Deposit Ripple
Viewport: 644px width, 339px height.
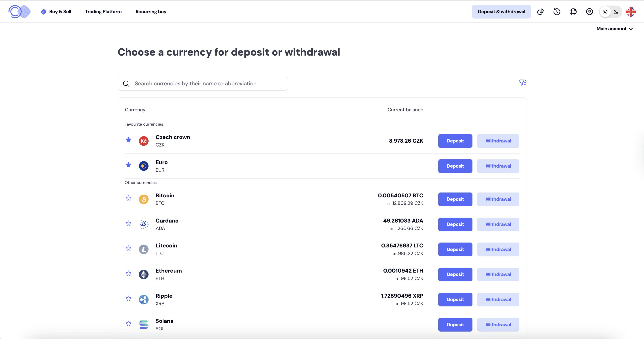click(x=455, y=300)
